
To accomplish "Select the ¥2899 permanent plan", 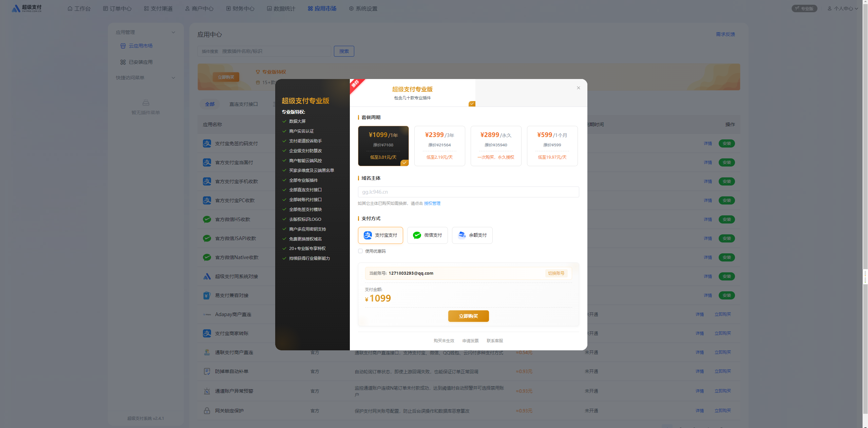I will (x=496, y=146).
